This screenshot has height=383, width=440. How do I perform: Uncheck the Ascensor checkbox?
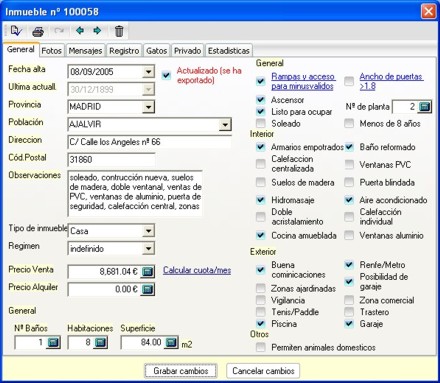coord(261,100)
